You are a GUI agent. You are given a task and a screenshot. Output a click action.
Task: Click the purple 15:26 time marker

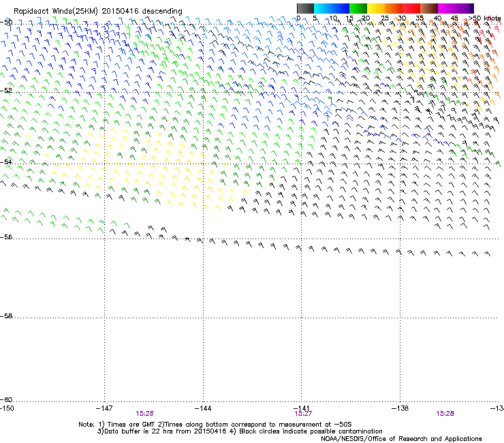[144, 414]
